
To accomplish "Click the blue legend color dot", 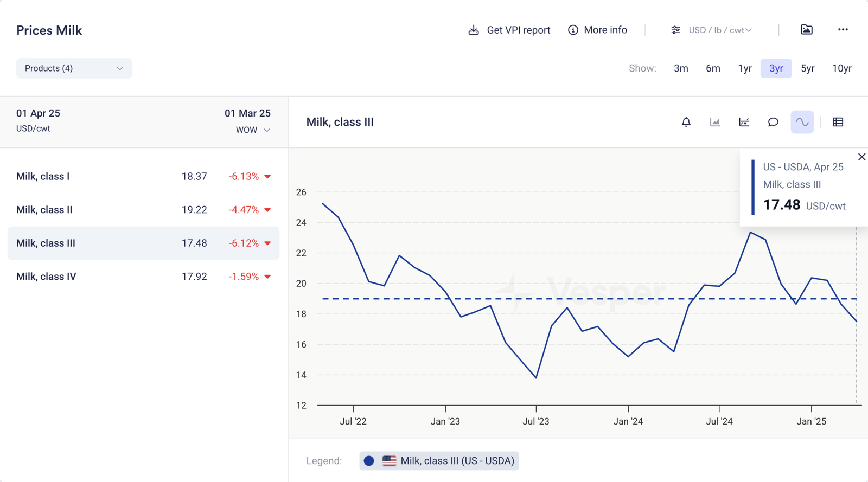I will [369, 461].
